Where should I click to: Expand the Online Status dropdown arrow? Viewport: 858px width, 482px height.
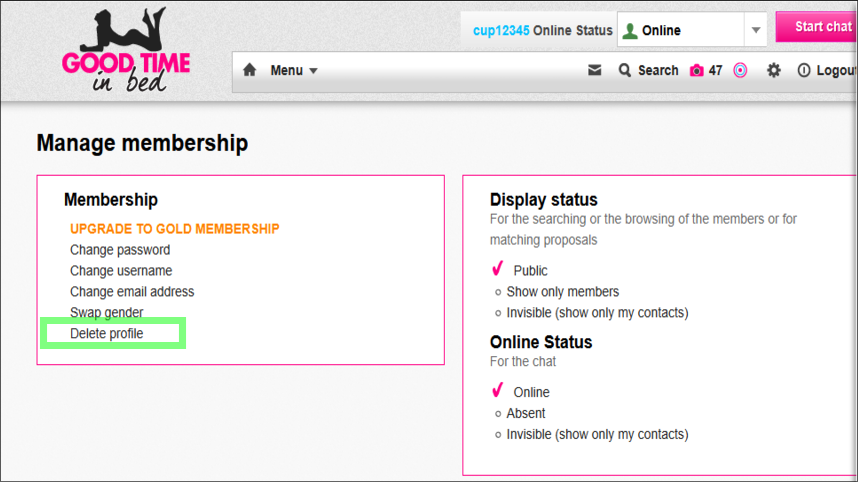[x=756, y=30]
